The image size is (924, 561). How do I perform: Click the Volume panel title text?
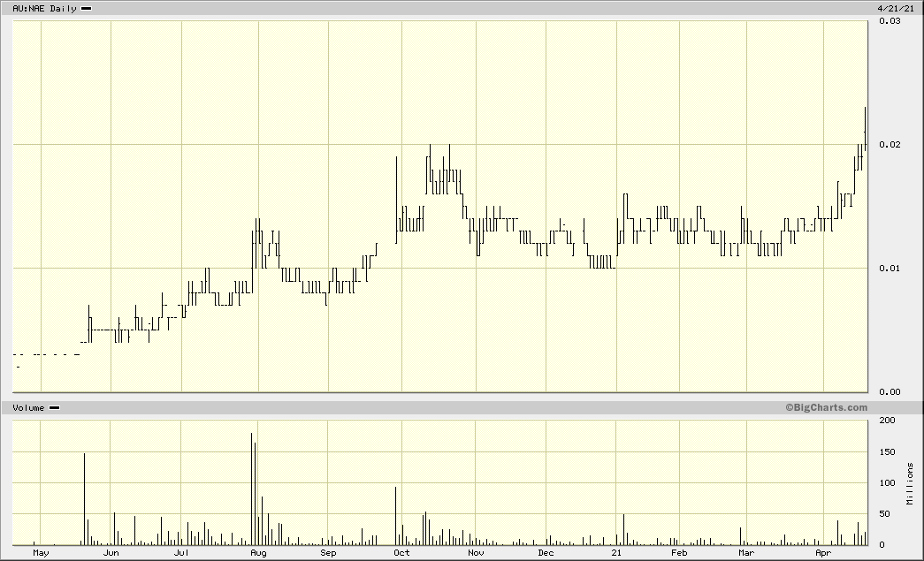pos(28,408)
